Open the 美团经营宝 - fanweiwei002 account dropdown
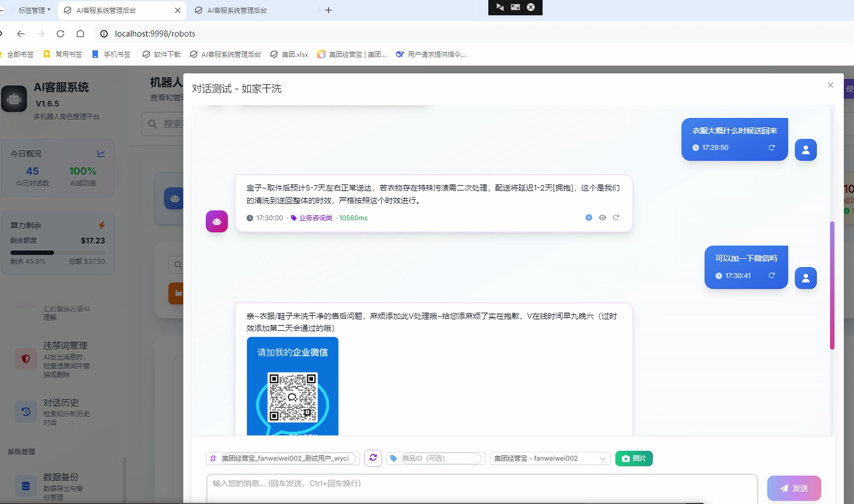 click(x=550, y=459)
